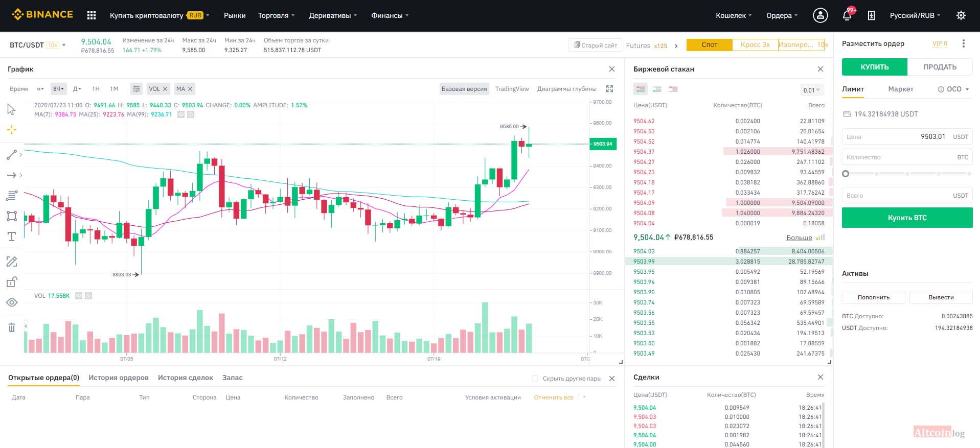
Task: Click Вывести withdraw button
Action: 941,297
